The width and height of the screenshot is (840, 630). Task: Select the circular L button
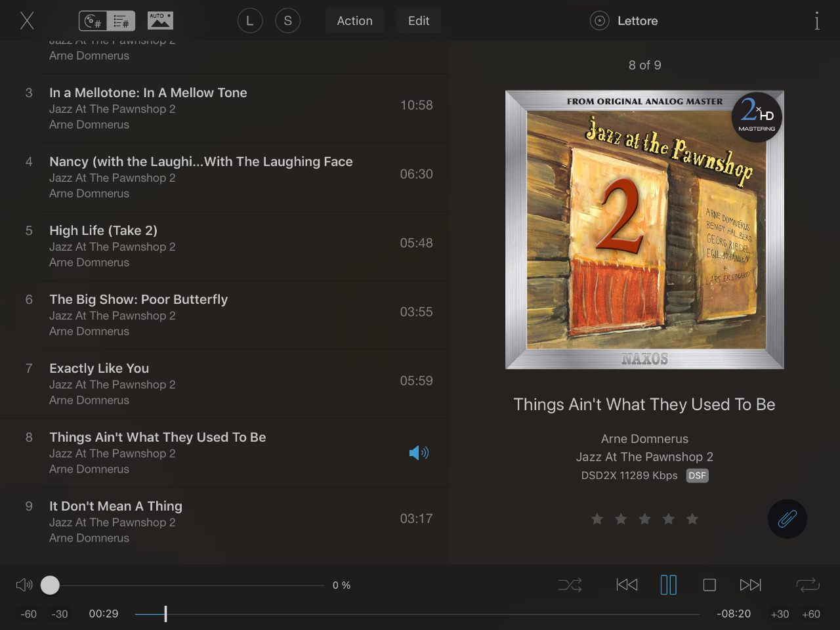(250, 21)
